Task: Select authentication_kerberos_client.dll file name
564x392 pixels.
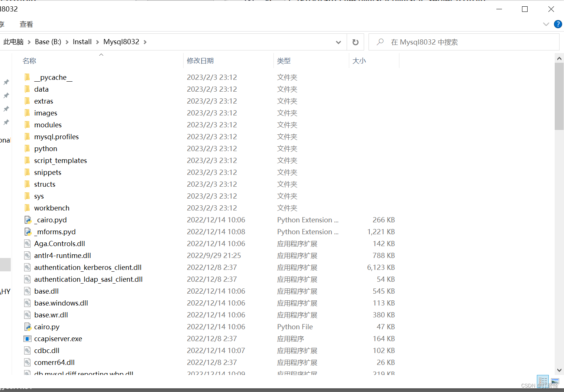Action: click(88, 267)
